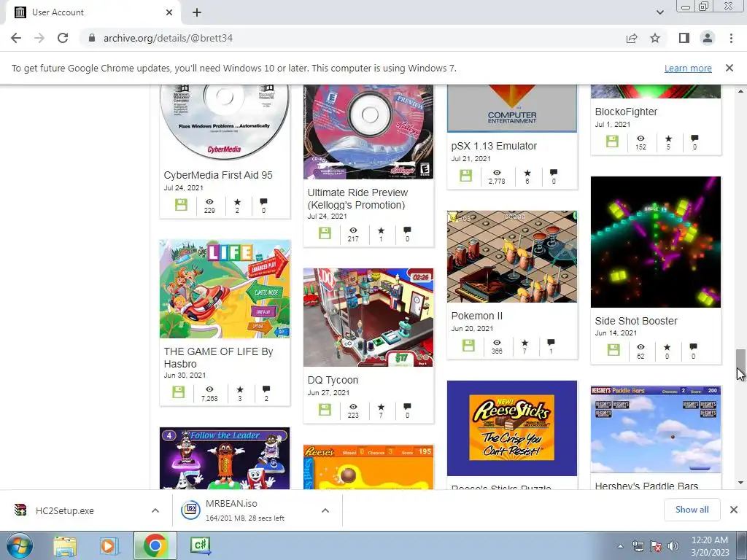Click favorites star on Ultimate Ride Preview
Image resolution: width=747 pixels, height=560 pixels.
coord(381,230)
